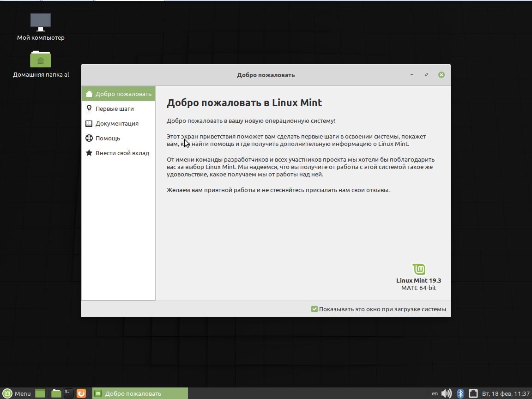This screenshot has height=399, width=532.
Task: Close the Добро пожаловать window
Action: click(441, 75)
